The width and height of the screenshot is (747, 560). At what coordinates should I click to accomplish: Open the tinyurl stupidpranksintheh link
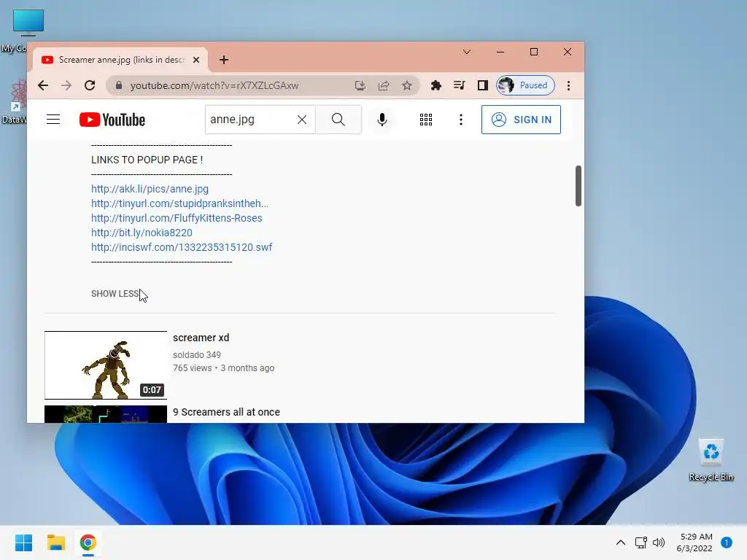click(179, 203)
